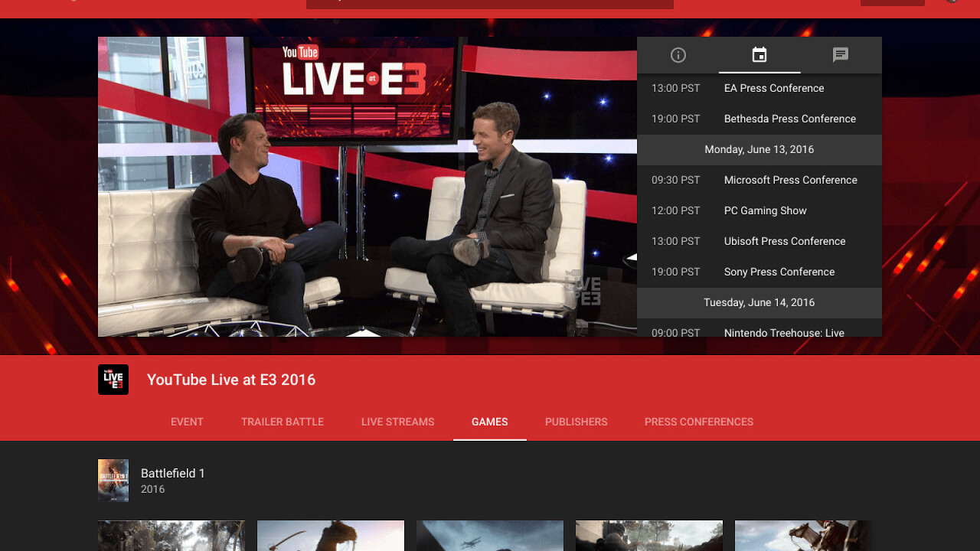Switch to the PRESS CONFERENCES tab
The image size is (980, 551).
click(x=698, y=422)
